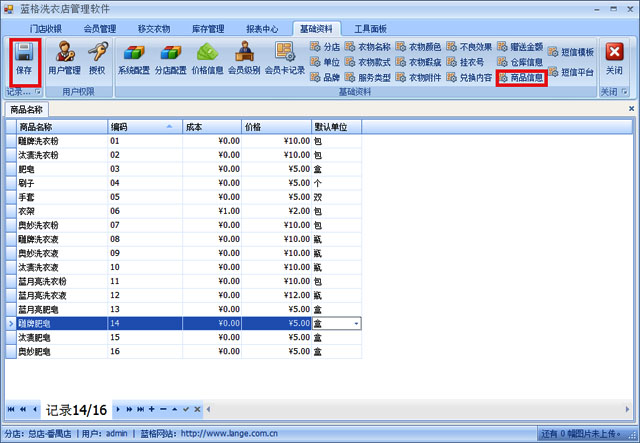Image resolution: width=640 pixels, height=443 pixels.
Task: Open 短信模板 SMS templates
Action: [571, 52]
